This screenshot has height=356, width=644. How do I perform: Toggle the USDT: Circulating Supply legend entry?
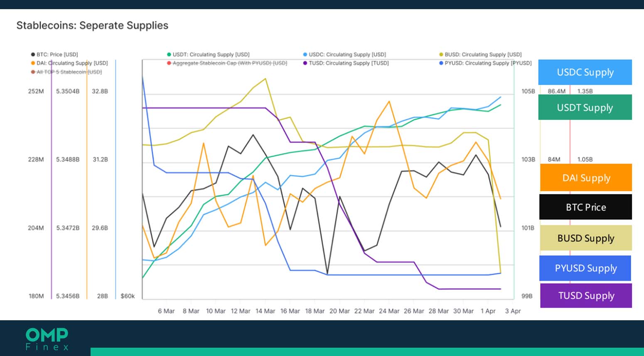(x=208, y=54)
